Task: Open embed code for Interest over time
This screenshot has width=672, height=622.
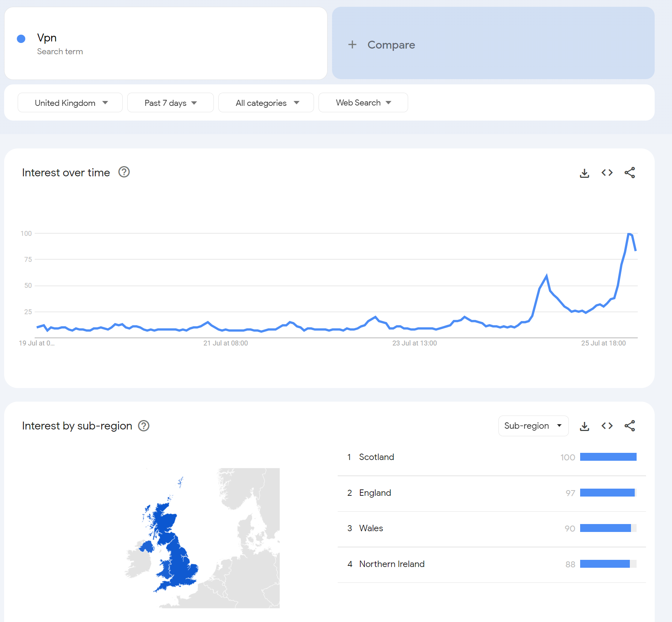Action: [x=607, y=173]
